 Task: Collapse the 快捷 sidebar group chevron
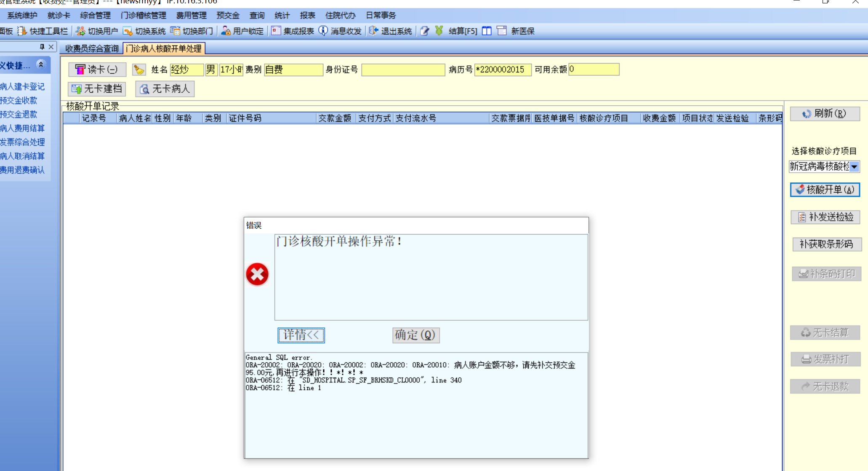point(41,64)
